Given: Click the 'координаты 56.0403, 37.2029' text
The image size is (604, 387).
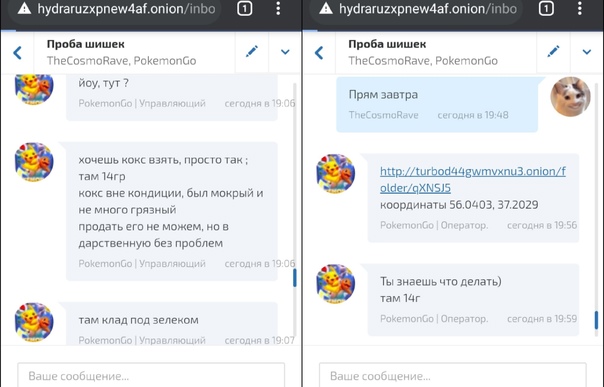Looking at the screenshot, I should [459, 204].
